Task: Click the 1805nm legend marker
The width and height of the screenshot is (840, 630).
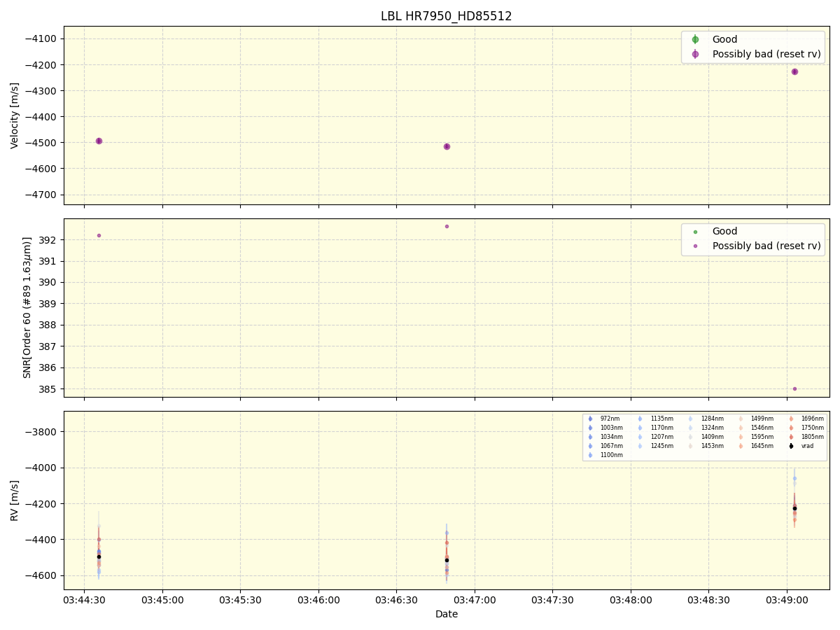Action: point(792,437)
